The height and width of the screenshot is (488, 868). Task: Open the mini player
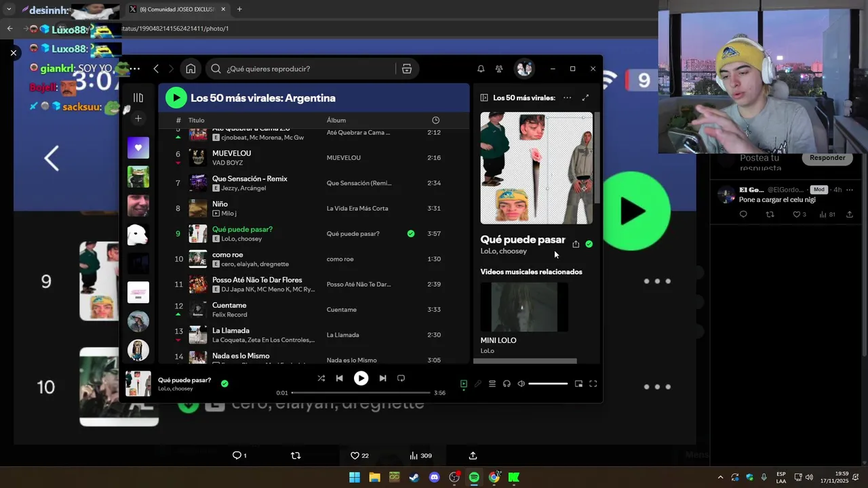tap(578, 384)
